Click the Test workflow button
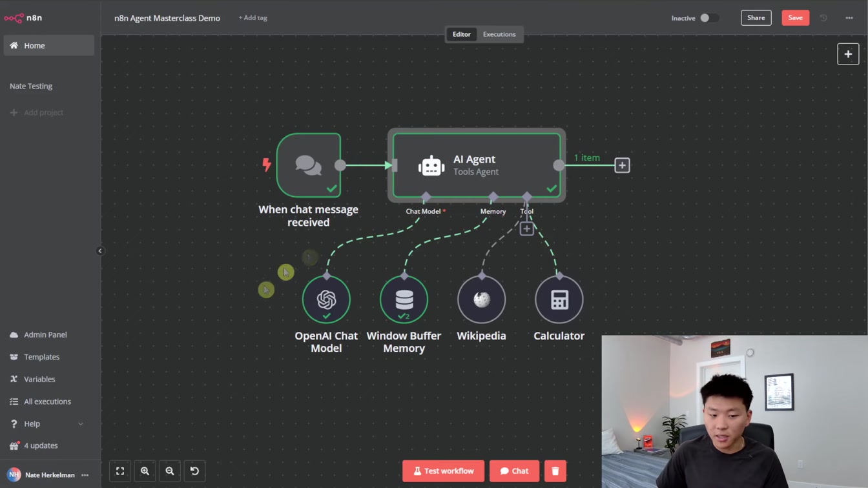868x488 pixels. (x=444, y=471)
